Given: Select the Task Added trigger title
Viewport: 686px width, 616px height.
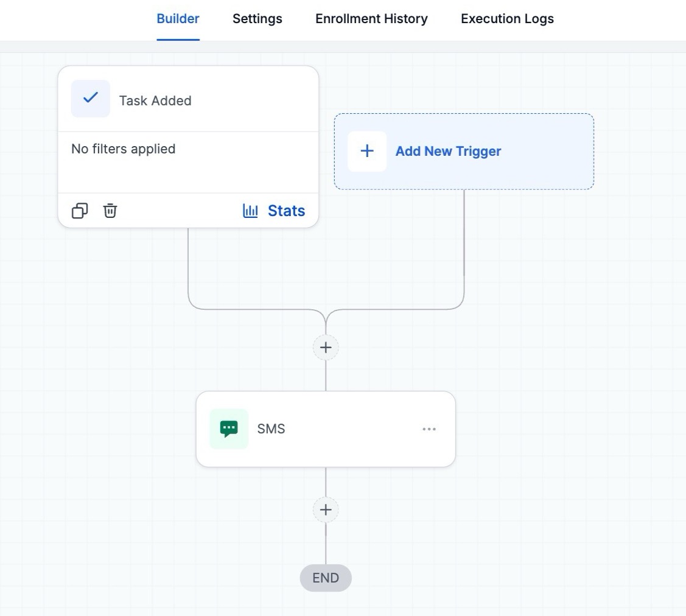Looking at the screenshot, I should click(x=155, y=101).
